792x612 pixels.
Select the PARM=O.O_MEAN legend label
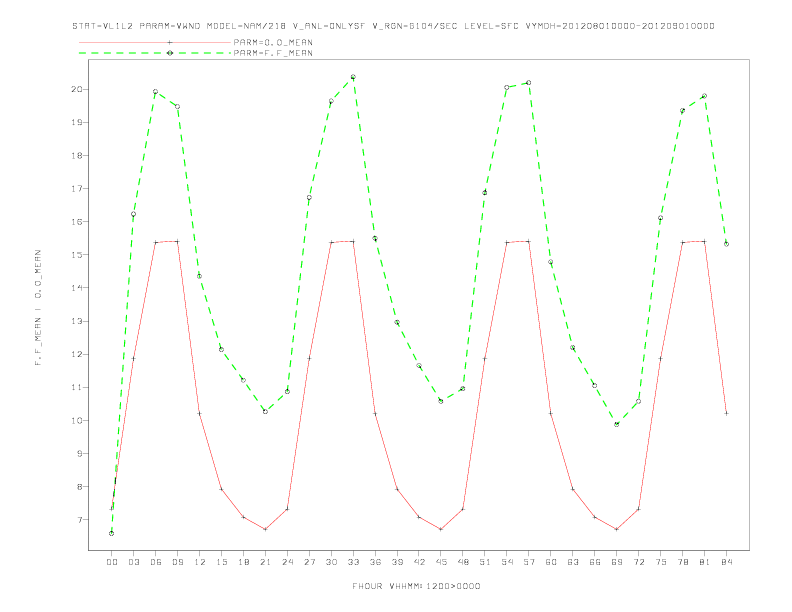pos(273,42)
